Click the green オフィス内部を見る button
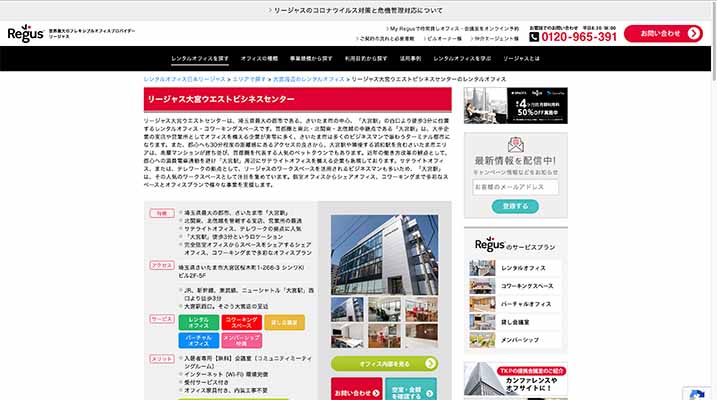Screen dimensions: 717x400 (384, 364)
